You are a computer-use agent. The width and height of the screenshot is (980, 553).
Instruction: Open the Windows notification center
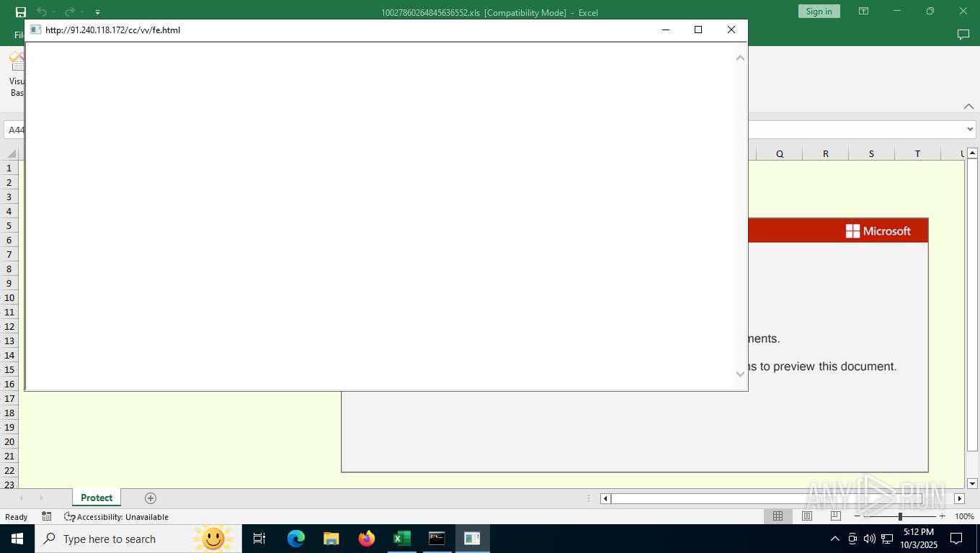click(x=956, y=539)
